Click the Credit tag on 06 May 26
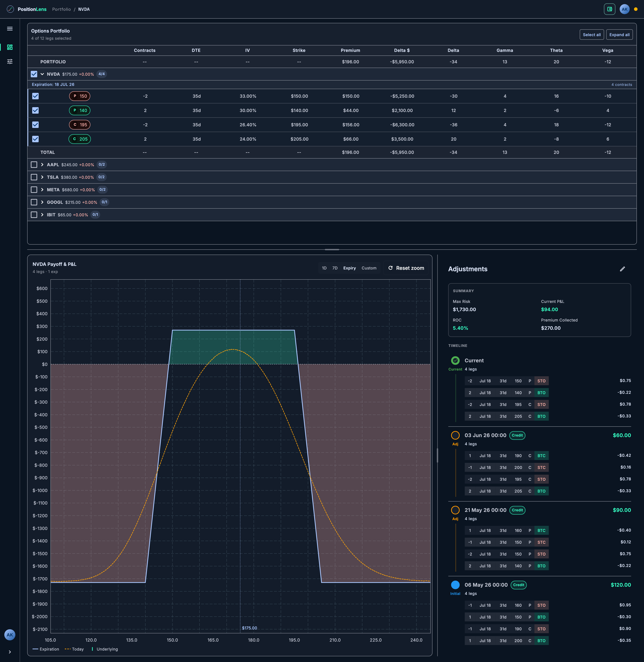Viewport: 644px width, 662px height. [x=519, y=585]
